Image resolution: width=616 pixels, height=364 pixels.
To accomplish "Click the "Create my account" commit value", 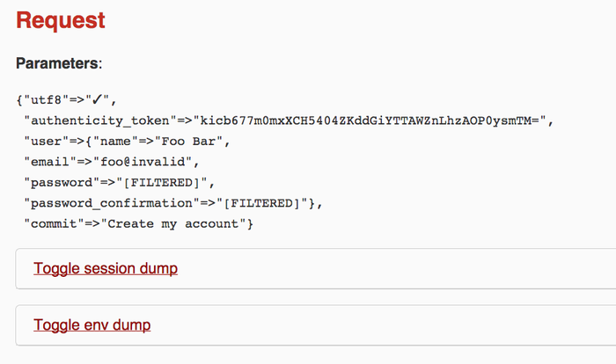I will 177,224.
